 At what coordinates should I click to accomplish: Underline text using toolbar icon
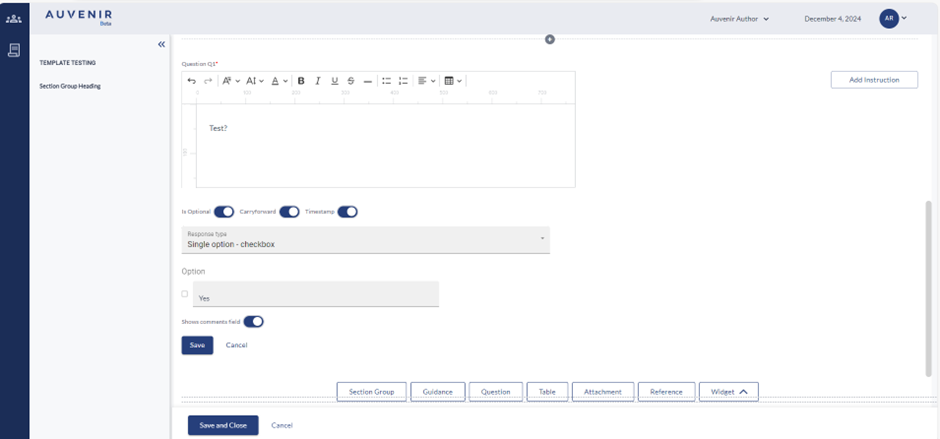[334, 81]
